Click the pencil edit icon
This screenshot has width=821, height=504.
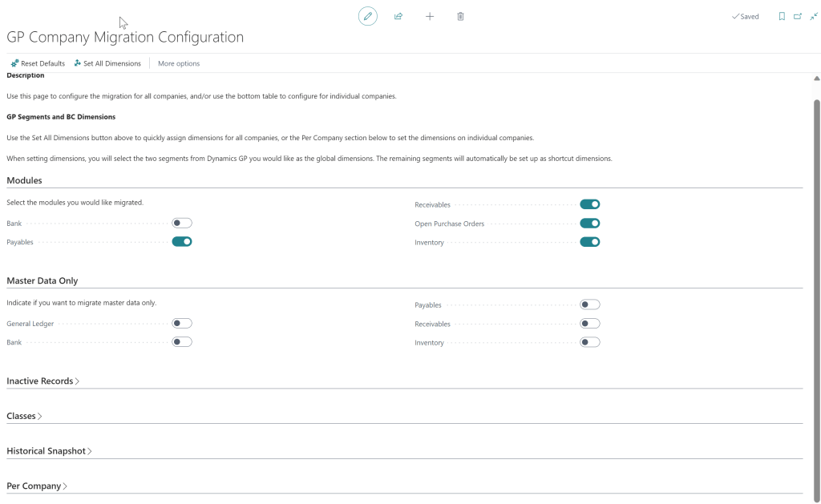[x=367, y=16]
